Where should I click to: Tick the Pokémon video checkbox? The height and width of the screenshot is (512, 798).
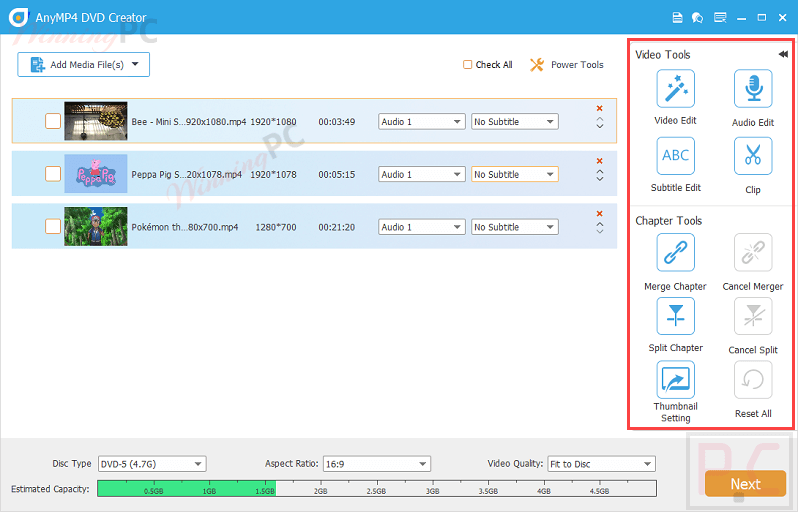pyautogui.click(x=53, y=226)
